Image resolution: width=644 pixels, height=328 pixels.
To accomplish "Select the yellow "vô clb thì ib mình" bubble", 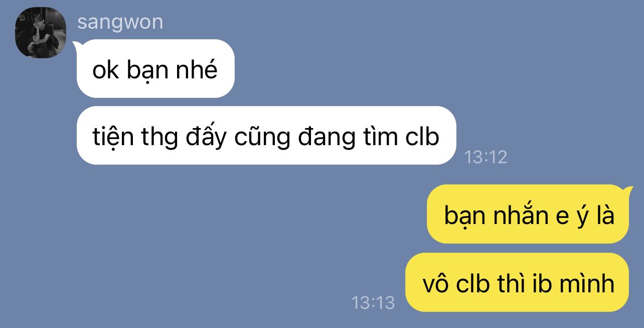I will 517,282.
